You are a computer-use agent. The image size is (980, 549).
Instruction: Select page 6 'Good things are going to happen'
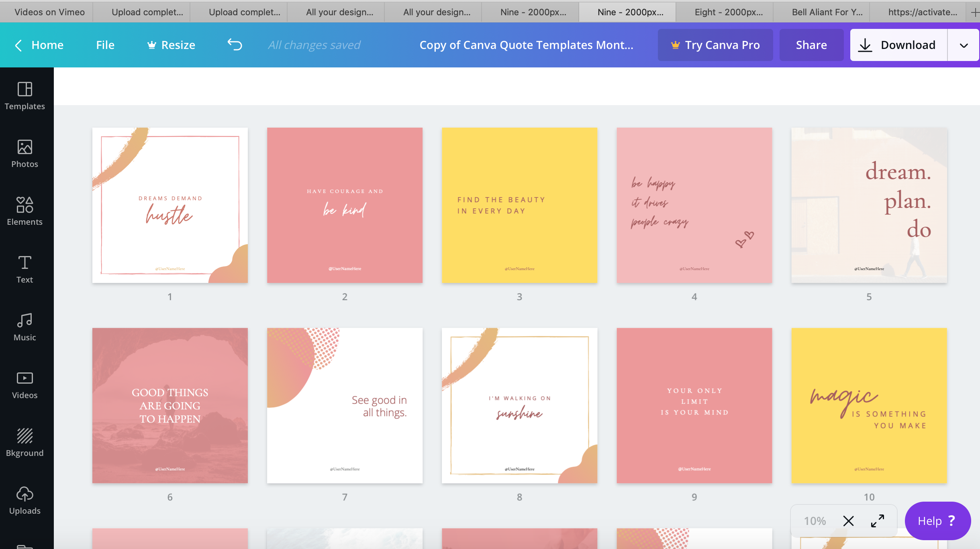coord(170,405)
